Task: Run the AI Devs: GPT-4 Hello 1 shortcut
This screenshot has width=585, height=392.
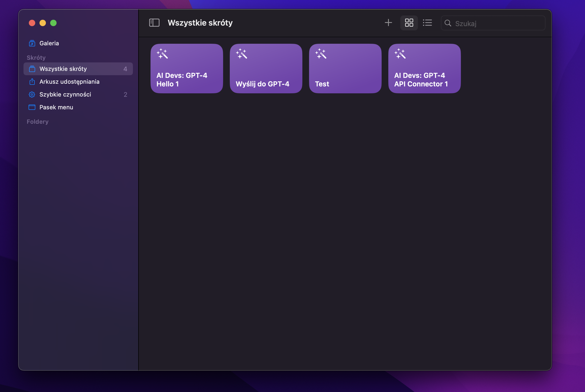Action: (187, 69)
